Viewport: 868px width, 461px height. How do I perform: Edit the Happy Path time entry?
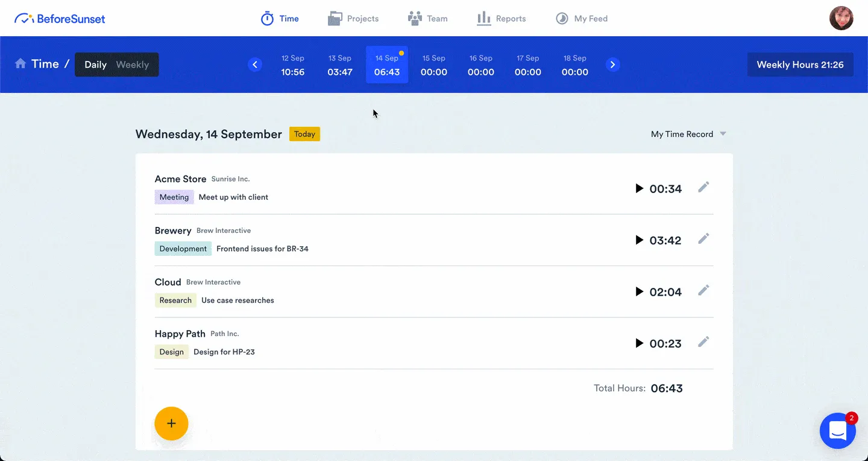tap(703, 342)
